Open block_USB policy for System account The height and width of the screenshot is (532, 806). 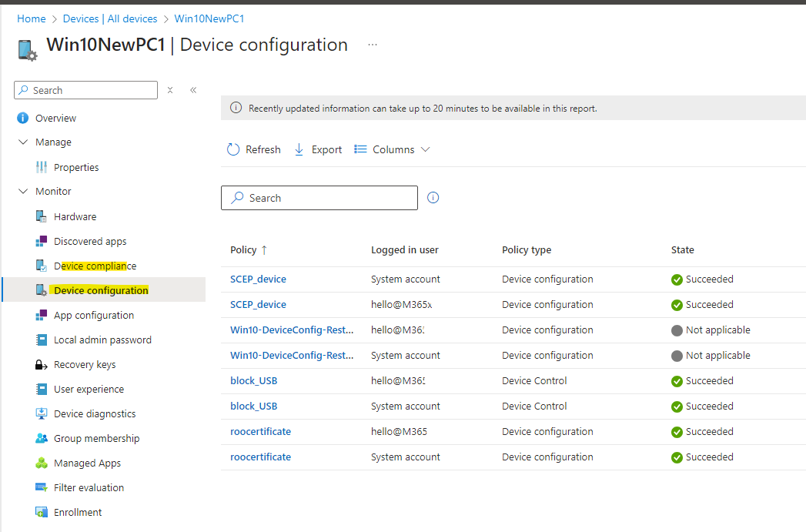click(253, 407)
